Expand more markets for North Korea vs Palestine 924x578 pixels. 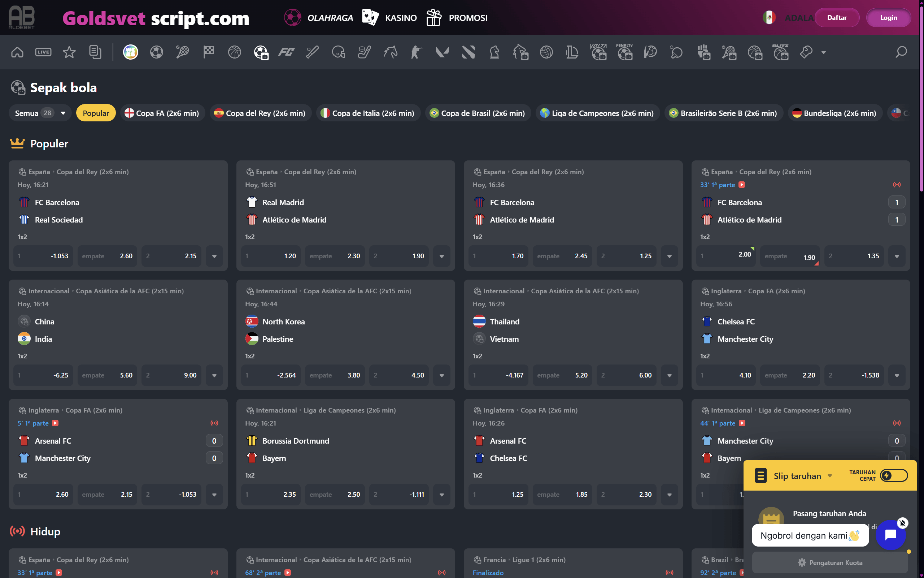[442, 375]
